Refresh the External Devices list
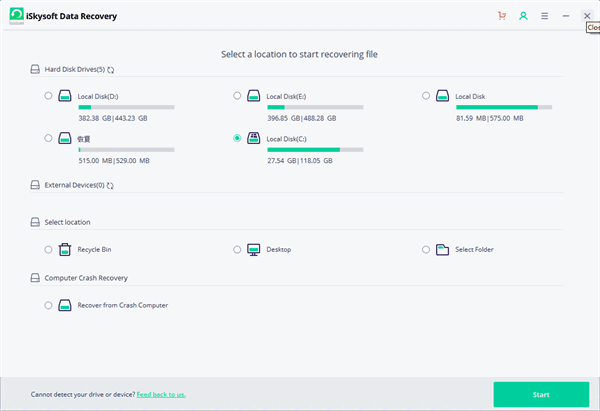Screen dimensions: 600x411 pos(110,185)
